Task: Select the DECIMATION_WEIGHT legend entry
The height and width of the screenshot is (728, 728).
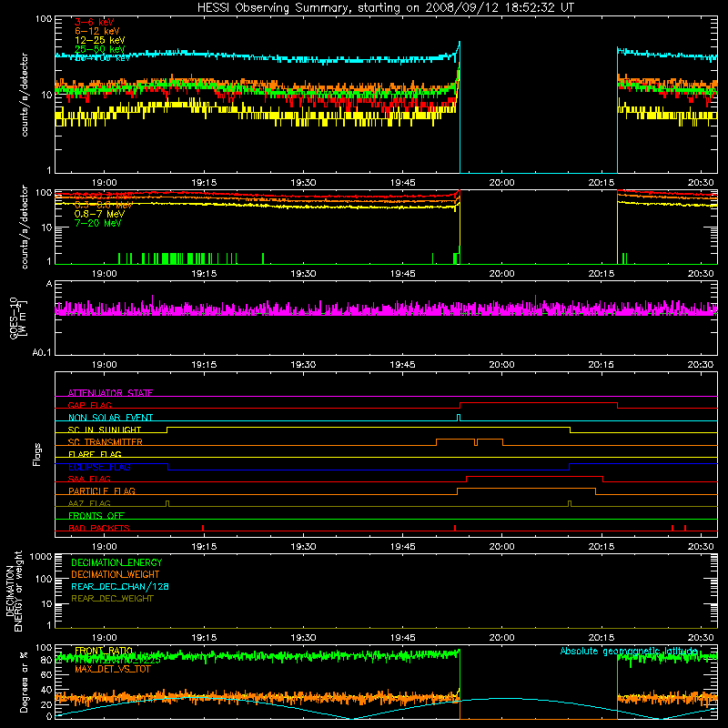Action: click(116, 574)
